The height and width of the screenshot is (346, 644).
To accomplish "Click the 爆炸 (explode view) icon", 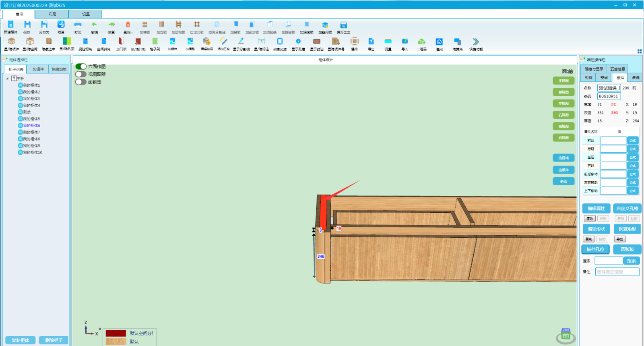I will tap(354, 41).
